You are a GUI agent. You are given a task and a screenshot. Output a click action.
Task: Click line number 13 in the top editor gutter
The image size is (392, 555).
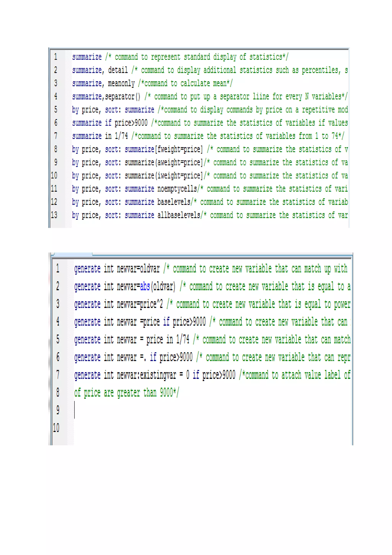(x=54, y=215)
